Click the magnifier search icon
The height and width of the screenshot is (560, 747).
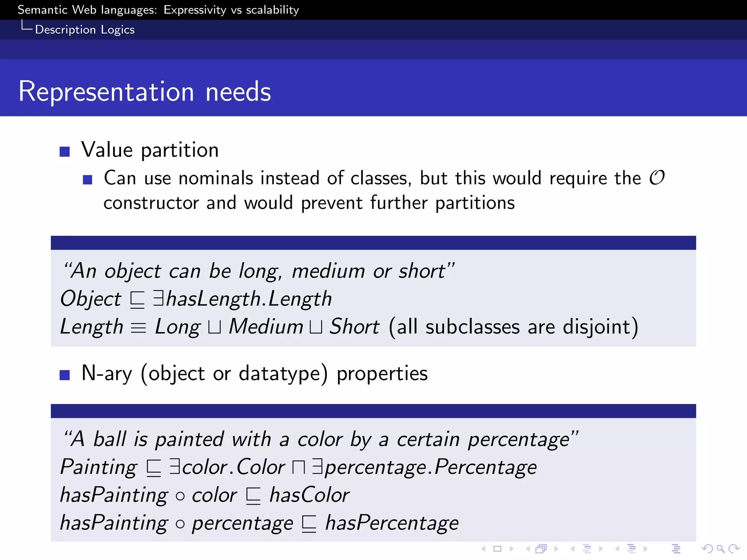[720, 549]
